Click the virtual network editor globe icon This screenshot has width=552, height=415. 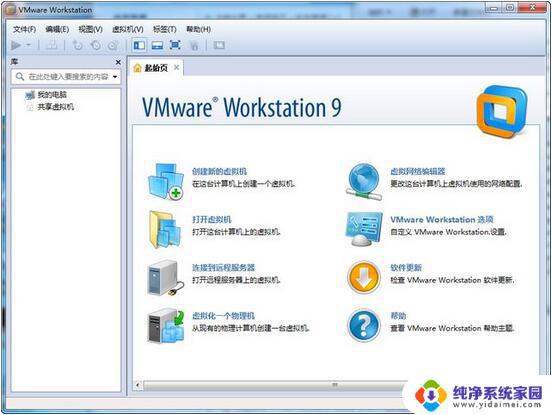[x=364, y=182]
